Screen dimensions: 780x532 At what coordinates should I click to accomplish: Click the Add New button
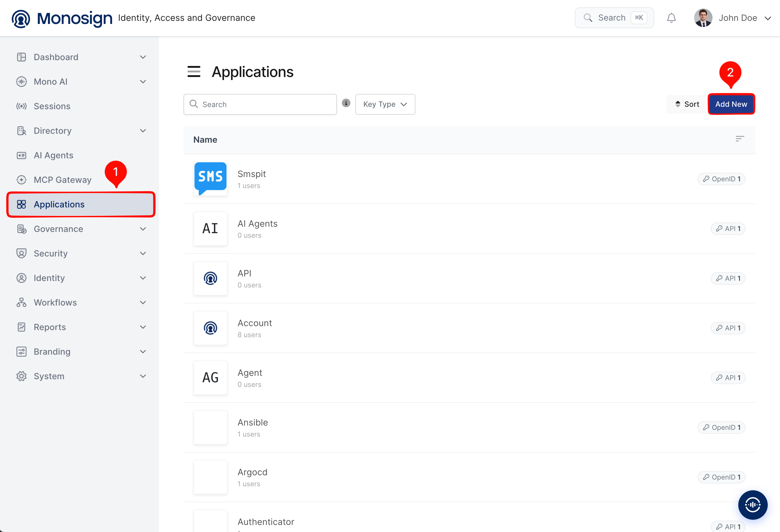click(x=731, y=104)
